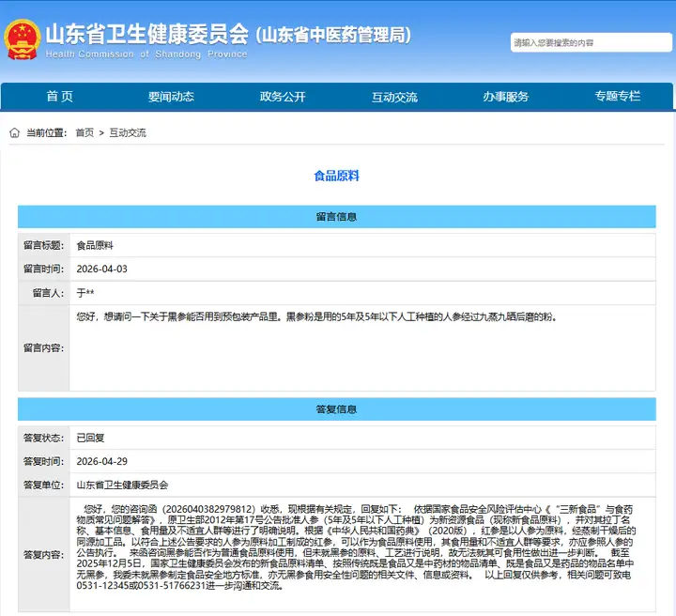
Task: Click the national emblem logo
Action: point(23,39)
